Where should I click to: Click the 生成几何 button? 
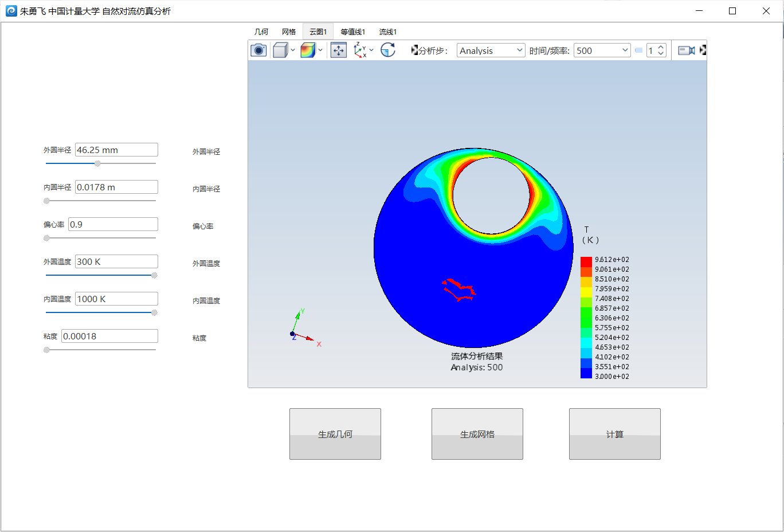(x=335, y=434)
